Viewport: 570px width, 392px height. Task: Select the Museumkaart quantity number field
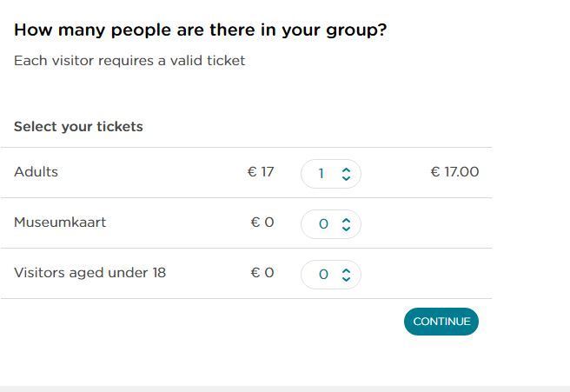323,224
